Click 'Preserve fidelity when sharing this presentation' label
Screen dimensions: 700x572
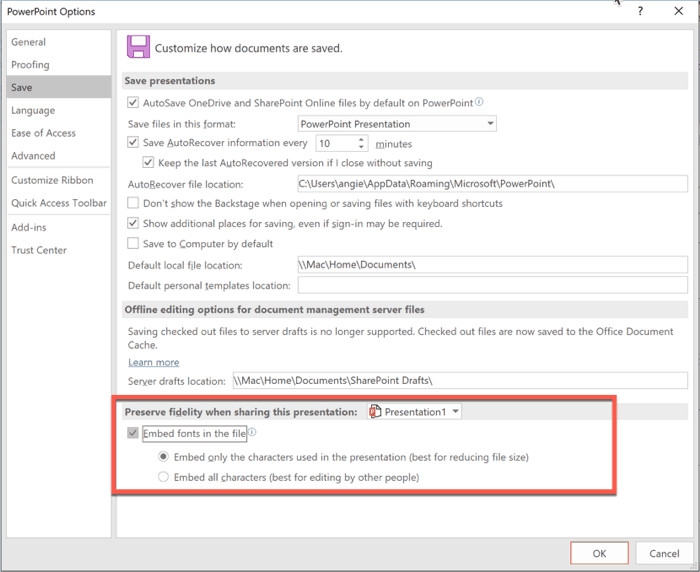tap(241, 412)
